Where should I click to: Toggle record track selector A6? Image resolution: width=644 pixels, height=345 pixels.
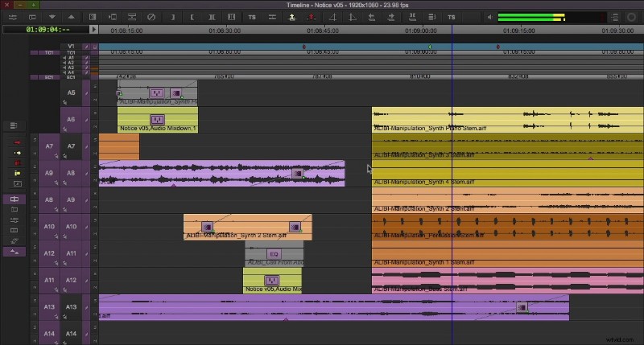(71, 119)
